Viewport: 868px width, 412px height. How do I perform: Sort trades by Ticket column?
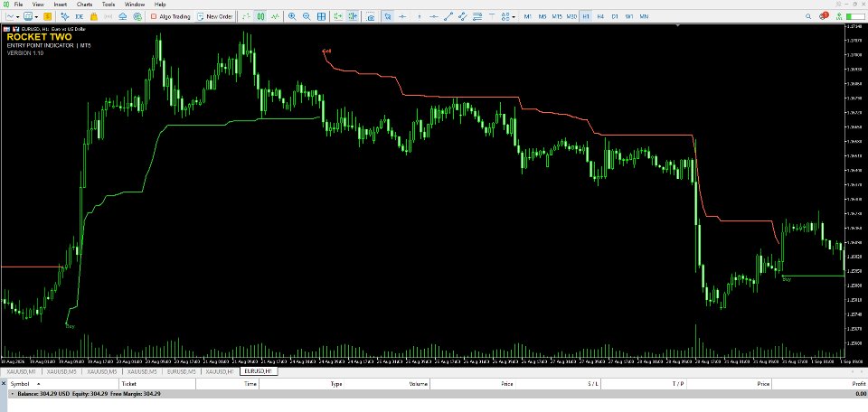coord(157,383)
